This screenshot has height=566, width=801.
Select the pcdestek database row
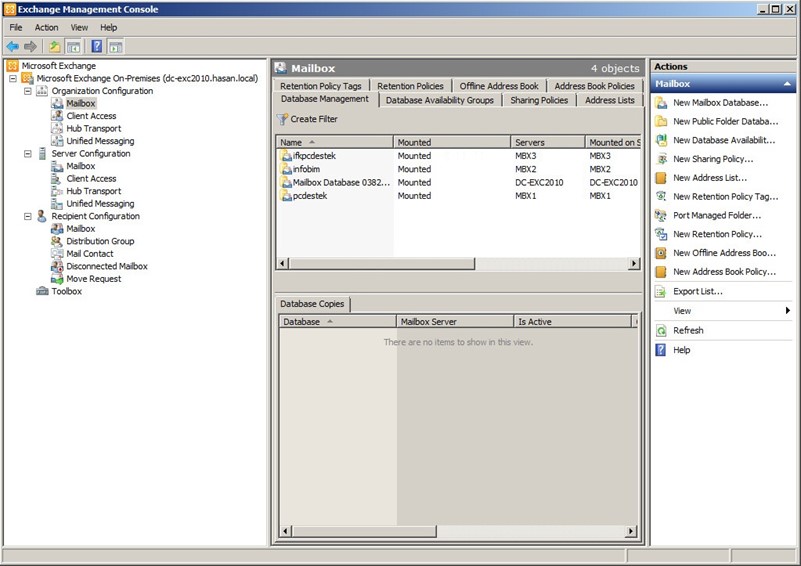pos(458,196)
